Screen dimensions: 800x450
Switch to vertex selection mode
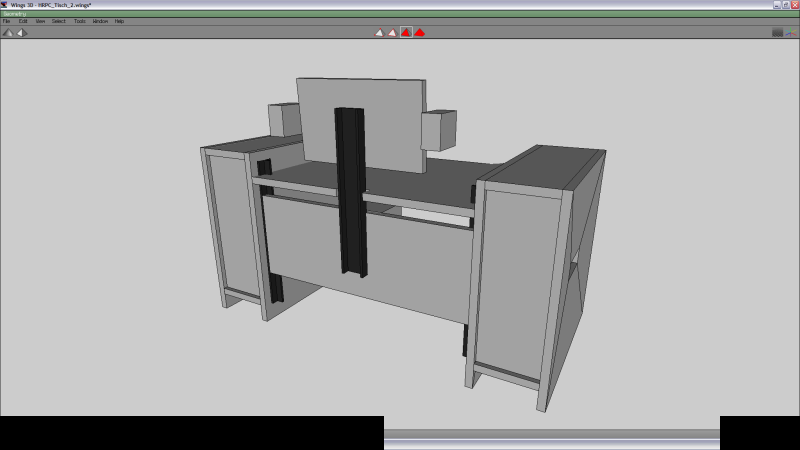click(379, 32)
